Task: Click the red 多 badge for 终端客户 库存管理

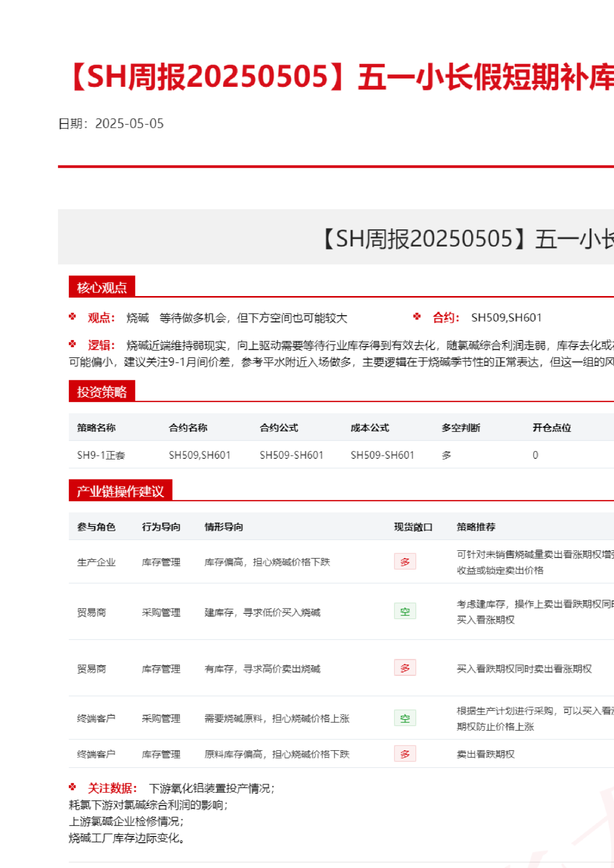Action: point(405,754)
